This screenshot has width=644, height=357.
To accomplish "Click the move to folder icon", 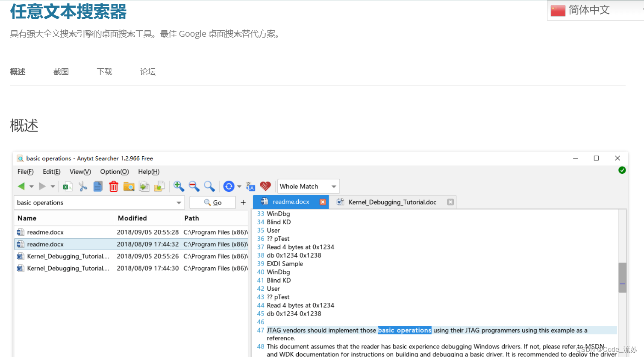I will pos(159,186).
